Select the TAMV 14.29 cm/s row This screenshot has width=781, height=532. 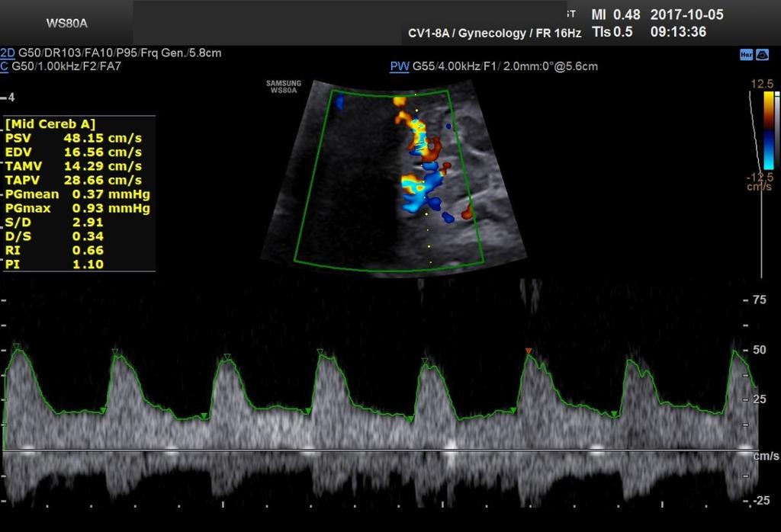73,165
